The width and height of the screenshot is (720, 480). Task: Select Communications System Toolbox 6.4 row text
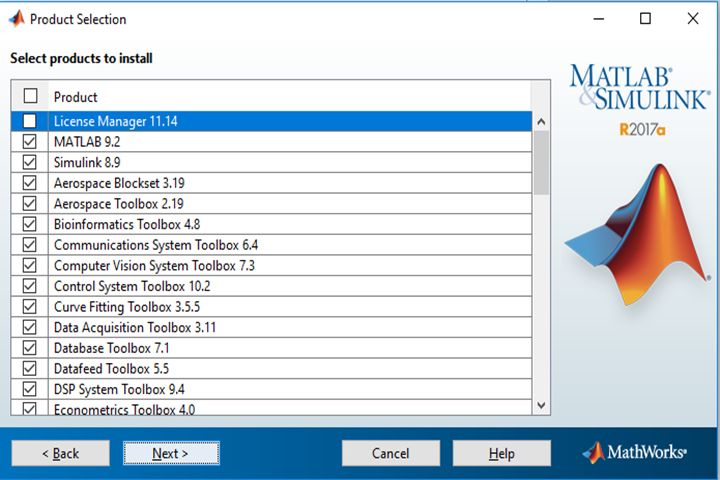[156, 245]
